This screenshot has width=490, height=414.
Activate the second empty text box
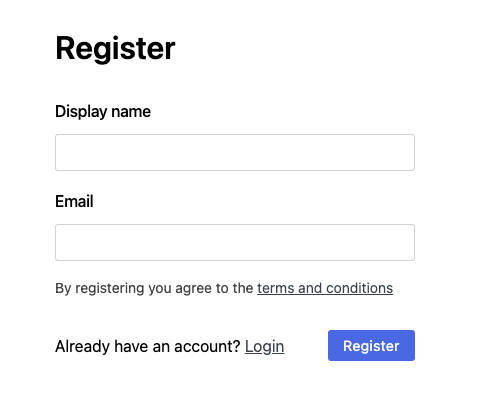tap(235, 242)
